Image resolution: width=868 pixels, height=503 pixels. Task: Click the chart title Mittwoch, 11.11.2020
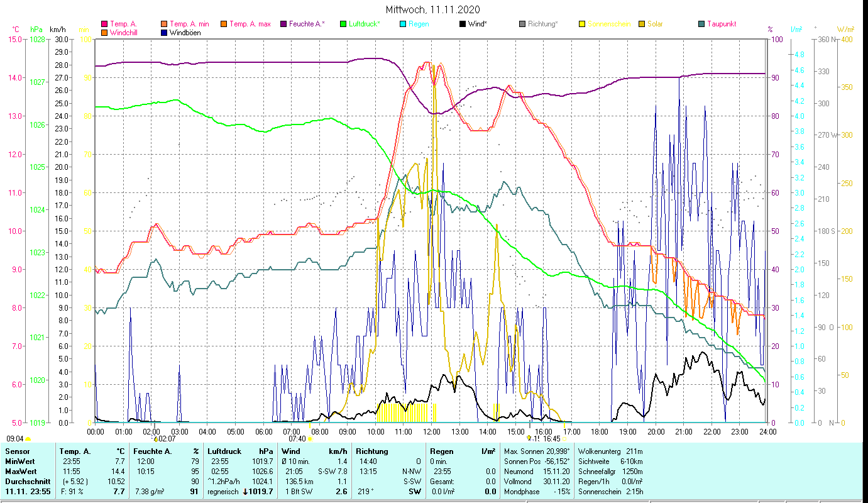pyautogui.click(x=434, y=10)
